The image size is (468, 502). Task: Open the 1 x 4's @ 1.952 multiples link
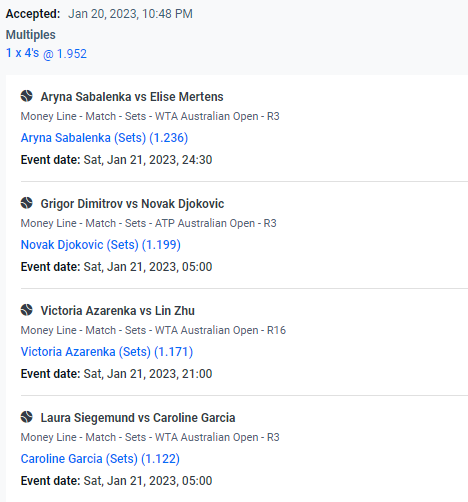pos(46,53)
